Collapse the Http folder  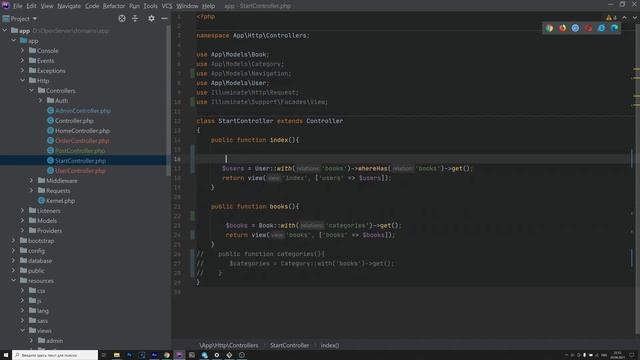[22, 80]
